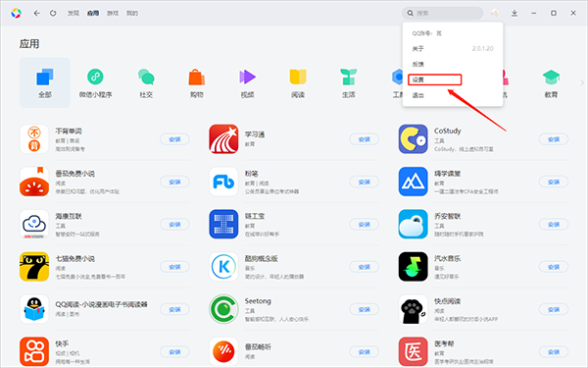The width and height of the screenshot is (588, 368).
Task: Open the 乔安智联 app name
Action: (447, 216)
